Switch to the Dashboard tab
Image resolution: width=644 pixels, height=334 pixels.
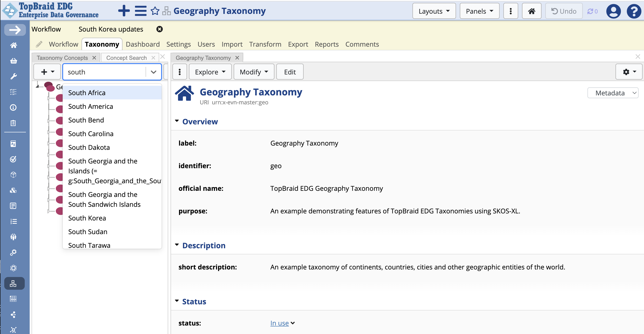click(x=143, y=44)
